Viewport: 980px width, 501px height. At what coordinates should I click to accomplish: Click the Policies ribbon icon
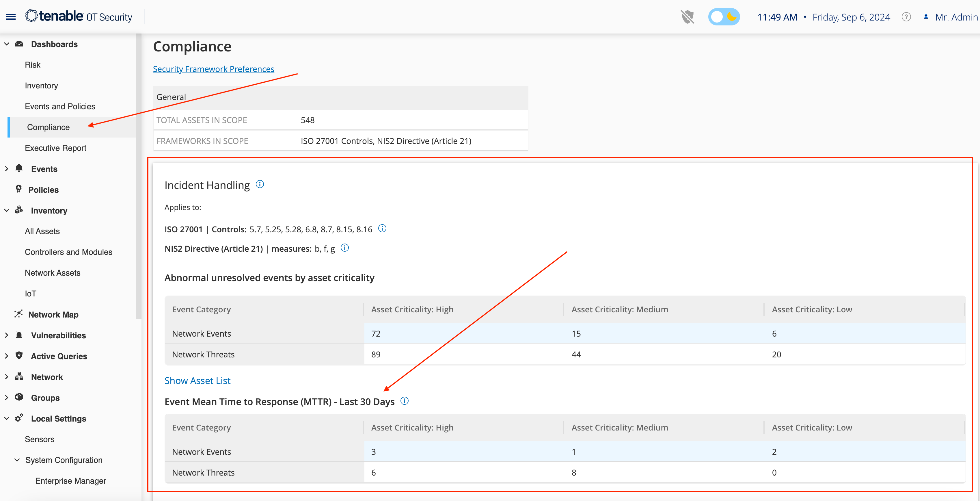(19, 189)
